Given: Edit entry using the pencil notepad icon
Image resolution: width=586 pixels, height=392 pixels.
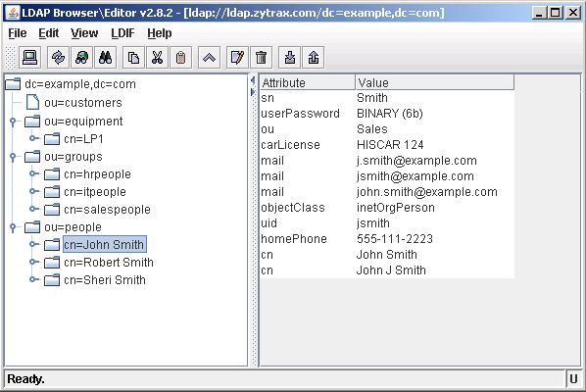Looking at the screenshot, I should click(238, 58).
